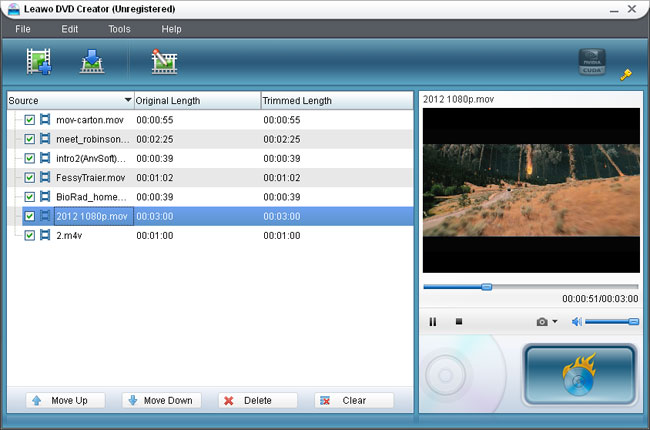Mute audio with the speaker icon

click(577, 322)
